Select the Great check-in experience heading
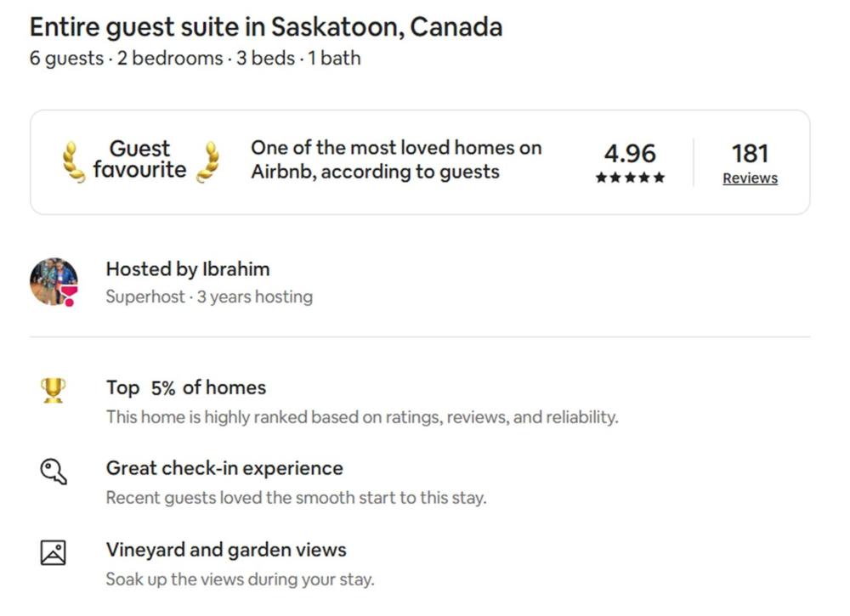Image resolution: width=850 pixels, height=616 pixels. coord(224,468)
